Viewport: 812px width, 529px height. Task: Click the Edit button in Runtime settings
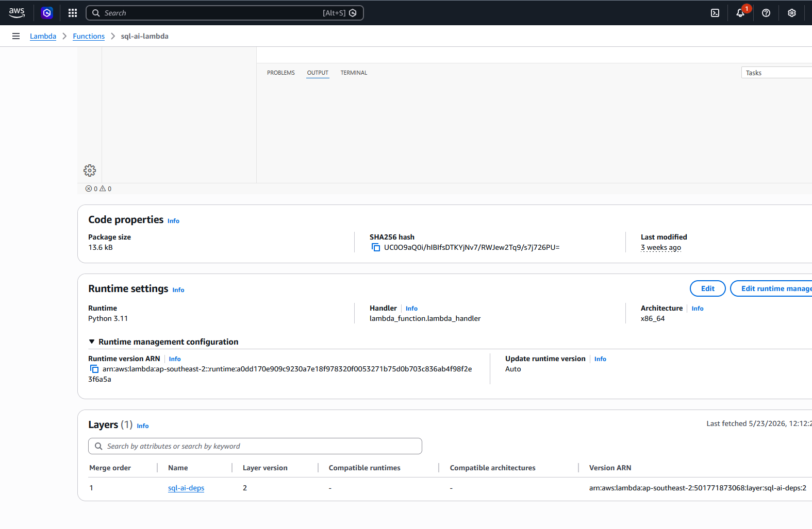(707, 288)
